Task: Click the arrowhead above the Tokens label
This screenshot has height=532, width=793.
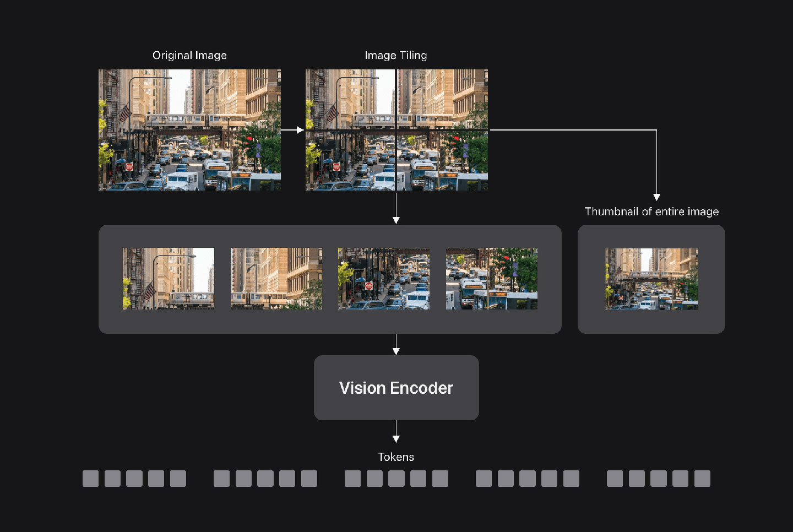Action: (x=396, y=439)
